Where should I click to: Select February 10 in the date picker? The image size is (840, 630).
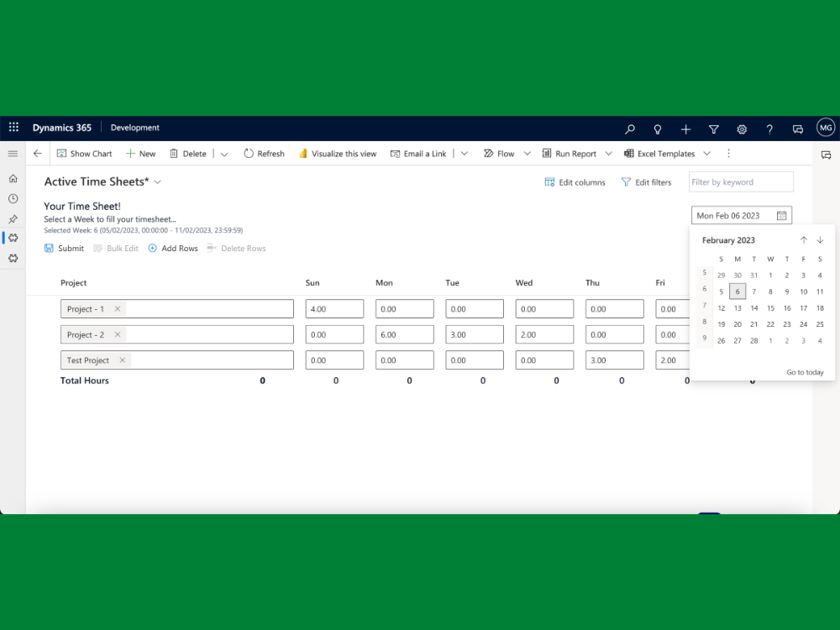[803, 291]
